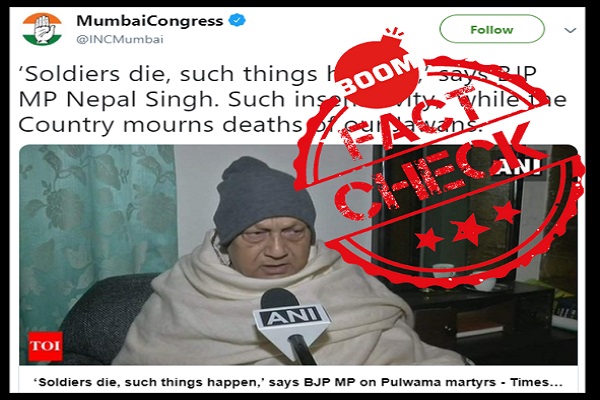
Task: Click the Follow button
Action: [492, 29]
